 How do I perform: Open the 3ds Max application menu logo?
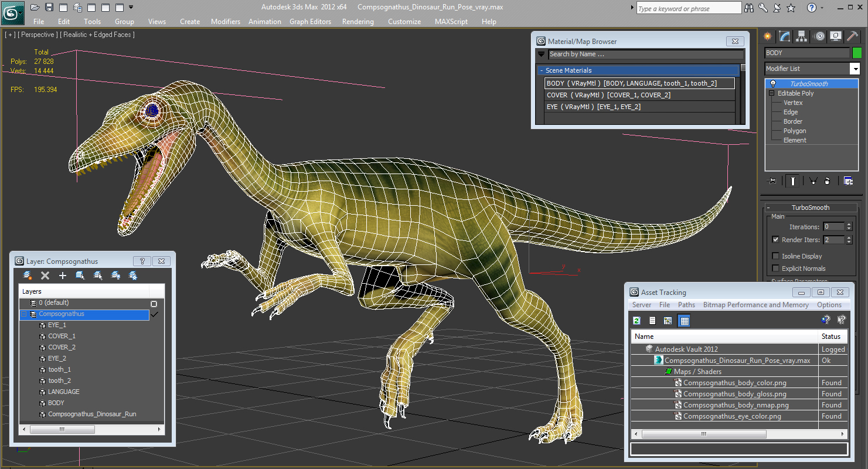(12, 12)
